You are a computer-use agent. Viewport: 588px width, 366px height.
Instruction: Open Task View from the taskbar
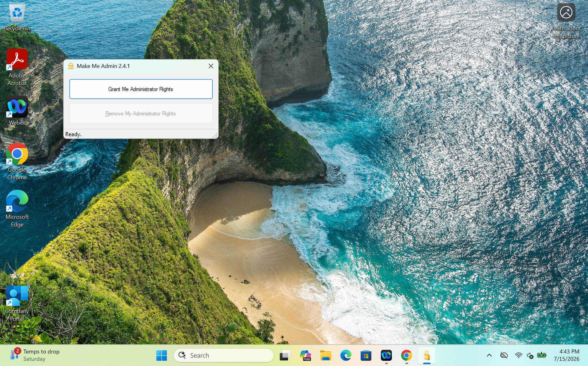(x=285, y=355)
